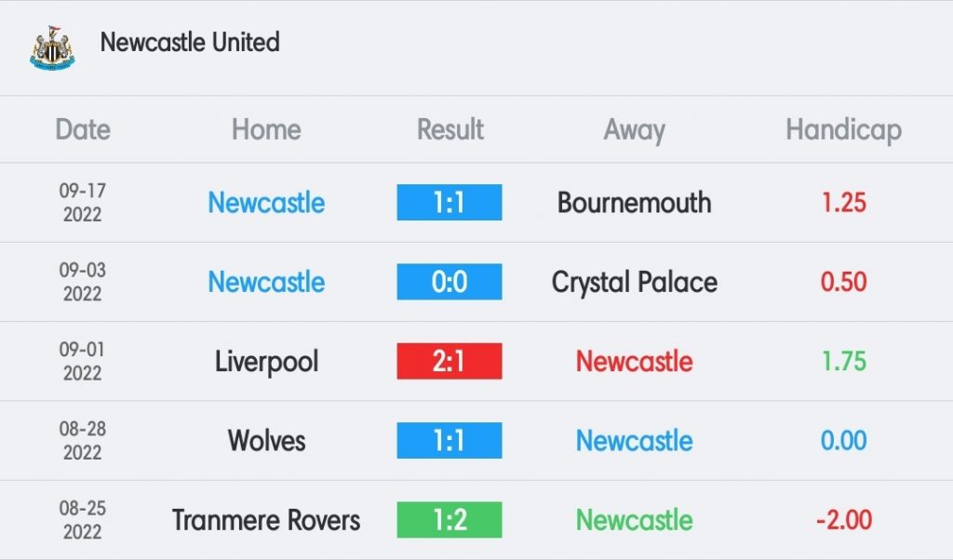Click the Wolves home team name
This screenshot has width=953, height=560.
pos(266,441)
